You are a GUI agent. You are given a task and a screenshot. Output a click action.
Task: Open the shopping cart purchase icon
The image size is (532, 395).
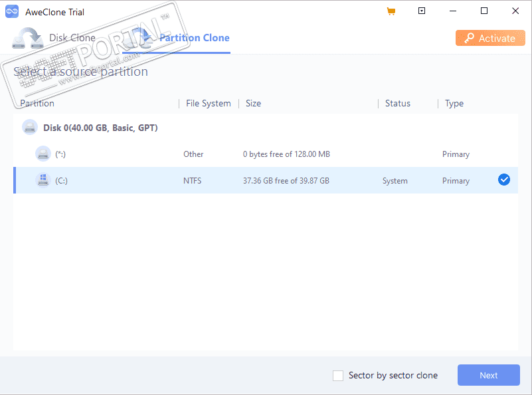coord(391,11)
